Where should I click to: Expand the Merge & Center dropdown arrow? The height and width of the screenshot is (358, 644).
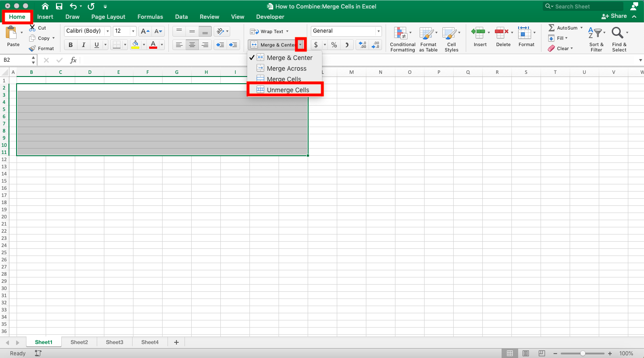[x=301, y=45]
